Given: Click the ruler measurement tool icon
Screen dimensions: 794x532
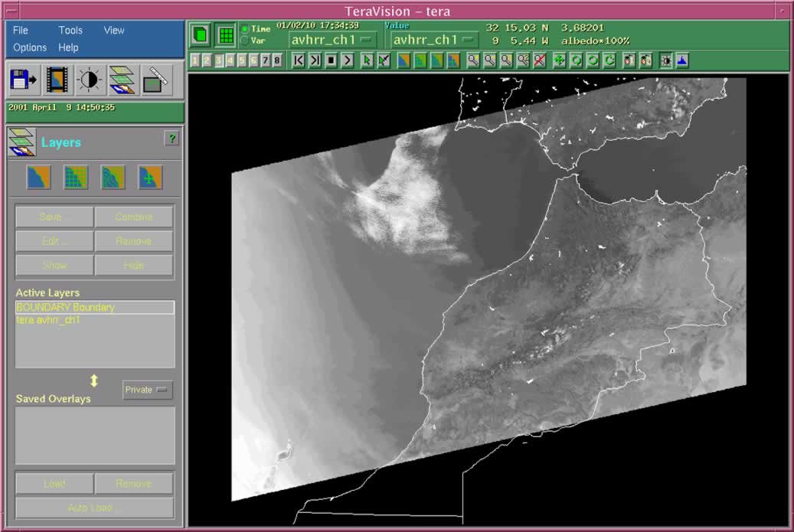Looking at the screenshot, I should [155, 80].
